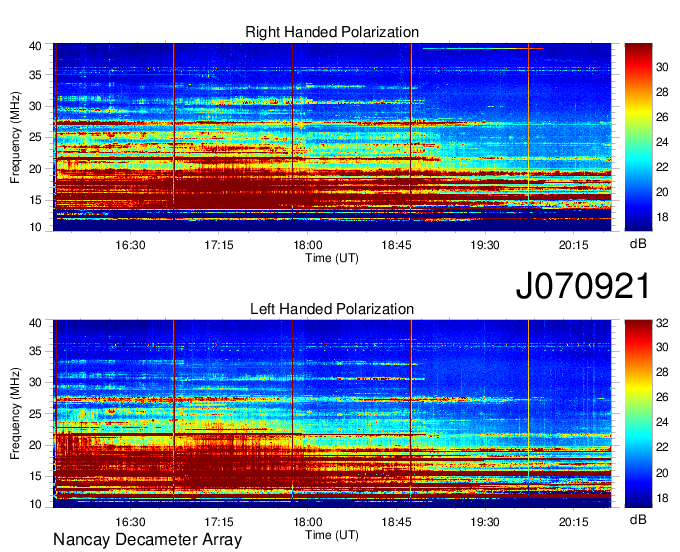680x552 pixels.
Task: Click the 20 MHz tick in top panel
Action: [x=36, y=169]
